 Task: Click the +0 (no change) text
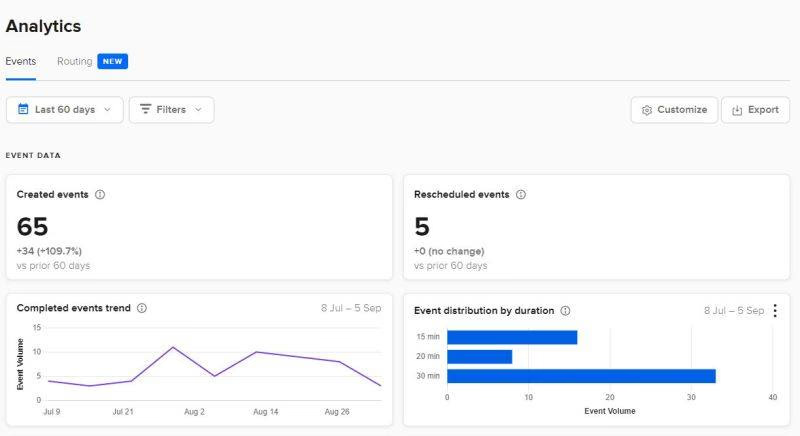[x=449, y=251]
